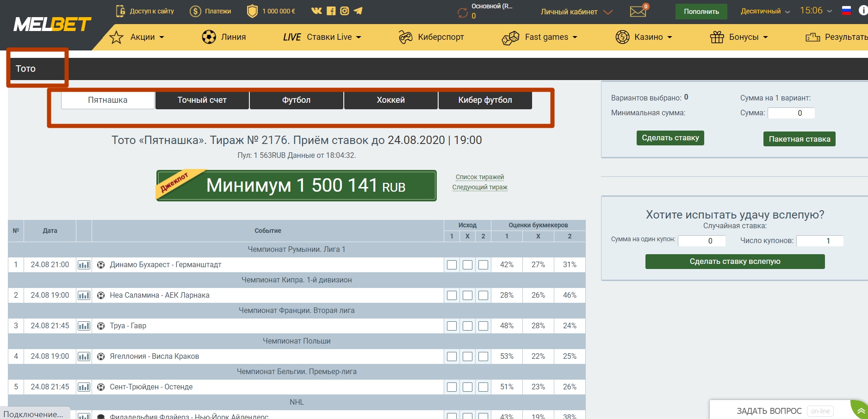Click the Пополнить button
Image resolution: width=868 pixels, height=419 pixels.
coord(701,12)
